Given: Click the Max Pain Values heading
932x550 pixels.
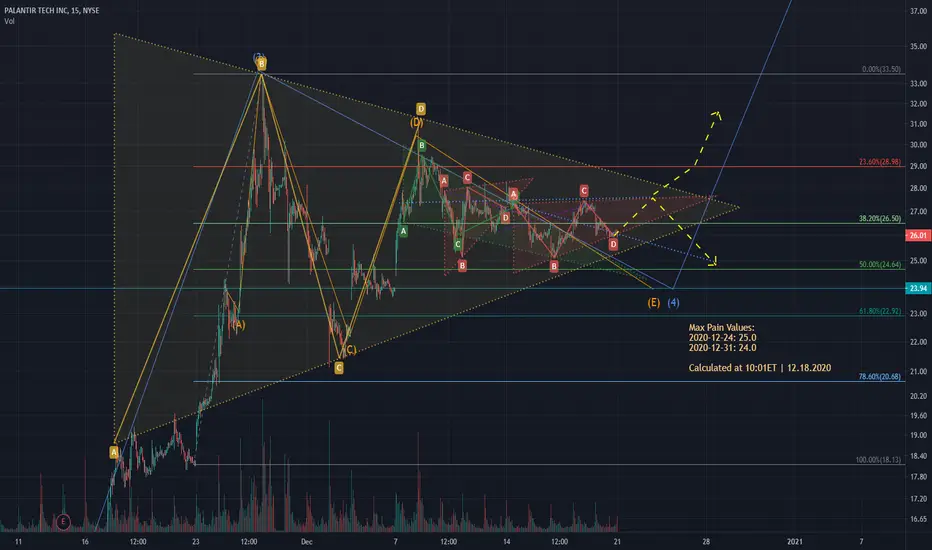Looking at the screenshot, I should tap(722, 328).
